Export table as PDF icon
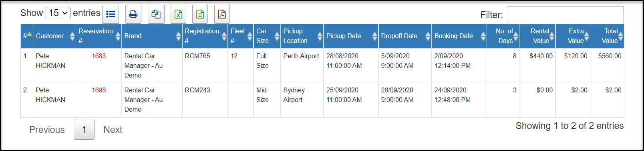The height and width of the screenshot is (151, 644). [x=222, y=14]
